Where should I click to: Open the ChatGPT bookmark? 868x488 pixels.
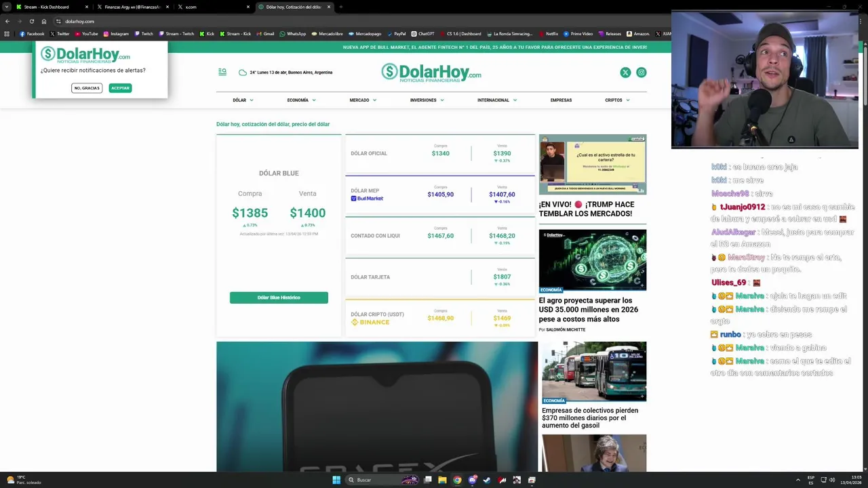[422, 34]
